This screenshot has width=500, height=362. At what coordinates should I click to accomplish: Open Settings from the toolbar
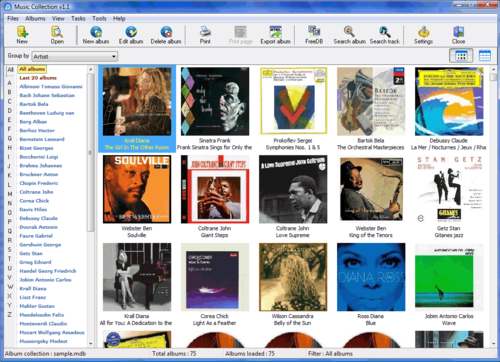[x=423, y=35]
